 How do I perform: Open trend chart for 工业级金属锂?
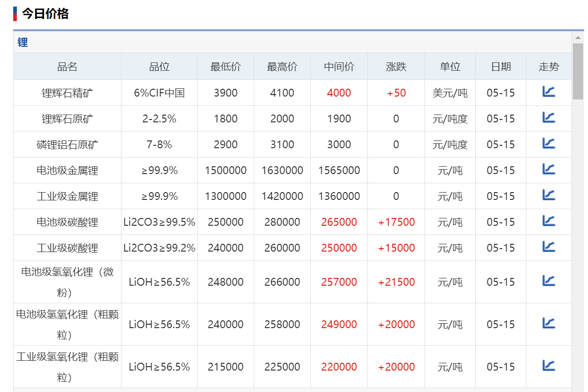[548, 195]
